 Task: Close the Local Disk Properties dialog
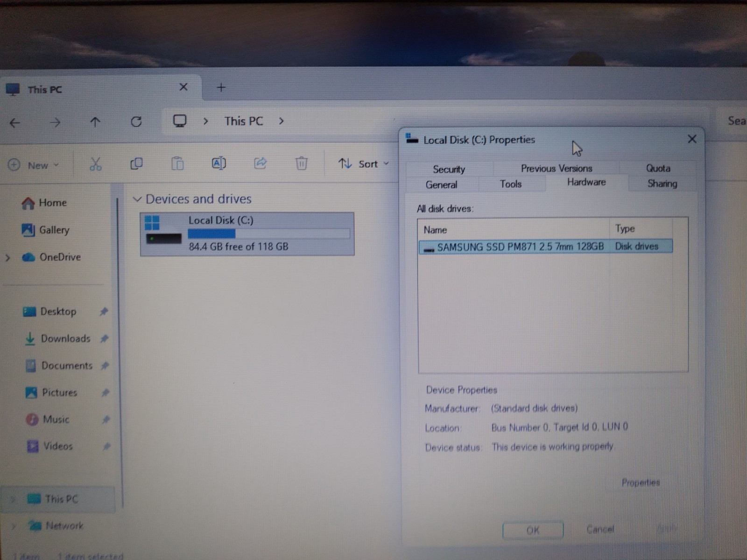(x=692, y=139)
